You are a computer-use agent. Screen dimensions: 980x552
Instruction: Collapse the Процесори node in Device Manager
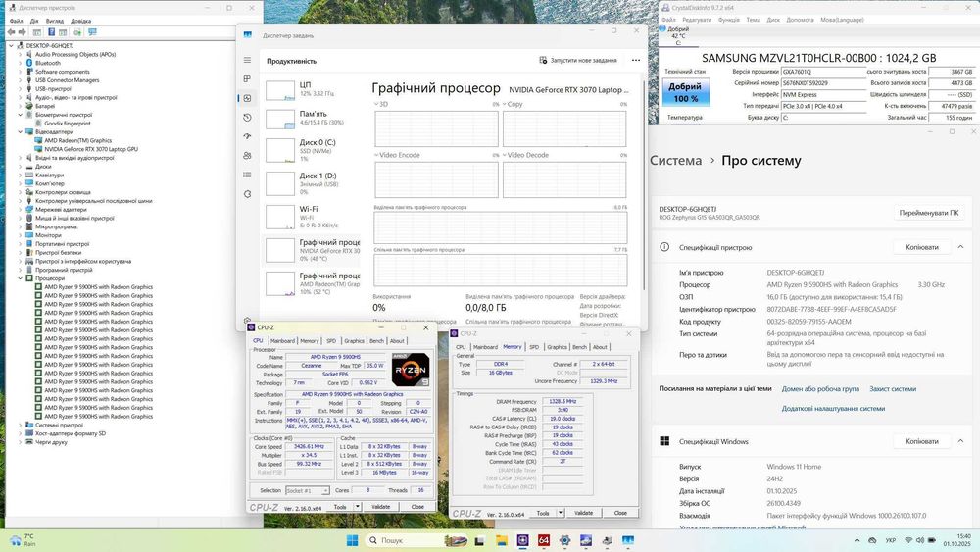[x=20, y=278]
